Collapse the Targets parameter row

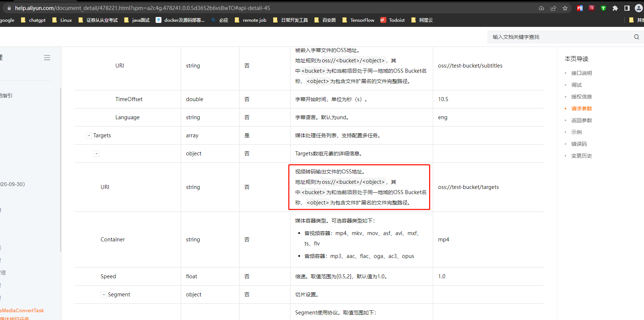tap(89, 135)
